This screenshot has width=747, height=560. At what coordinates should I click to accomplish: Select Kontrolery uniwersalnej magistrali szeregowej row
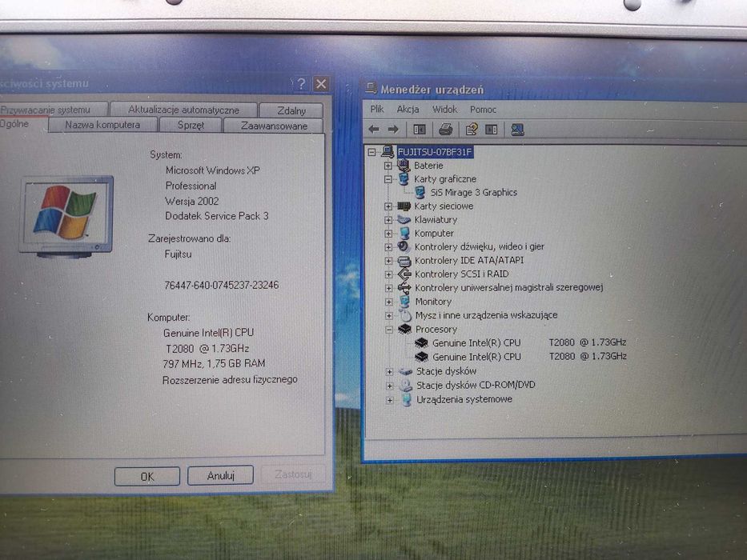tap(508, 288)
